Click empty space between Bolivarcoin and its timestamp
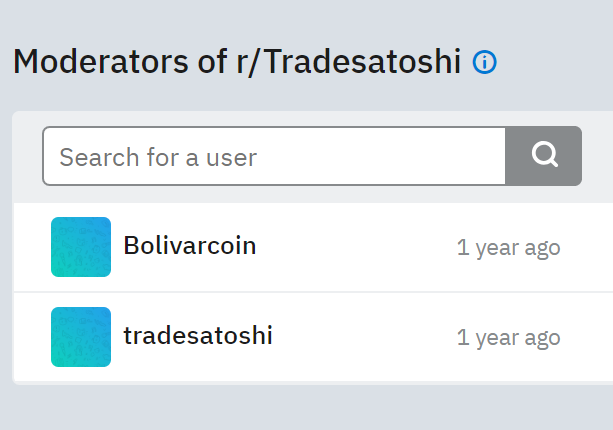613x430 pixels. click(x=356, y=247)
